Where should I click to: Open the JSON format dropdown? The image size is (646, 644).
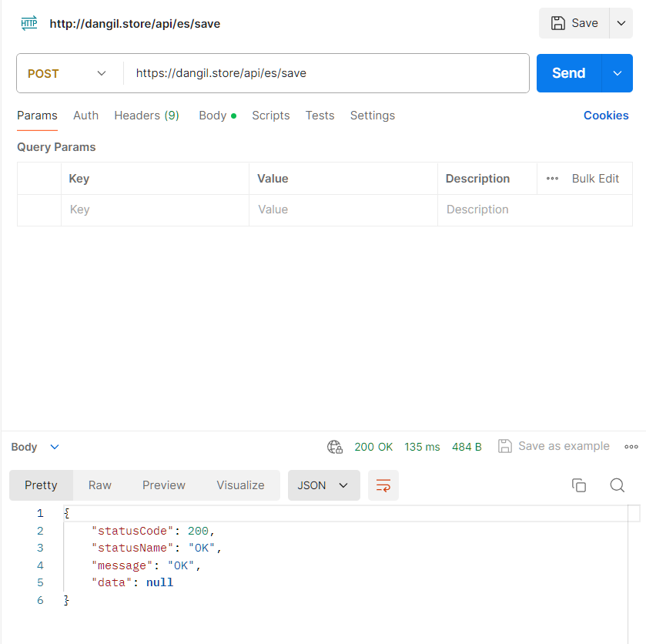[324, 485]
